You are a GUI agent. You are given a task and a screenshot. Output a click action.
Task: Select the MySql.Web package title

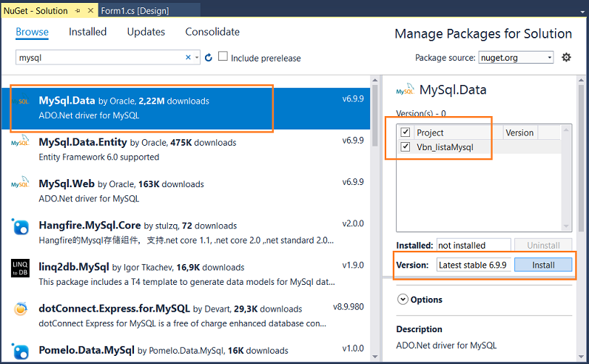click(x=67, y=183)
